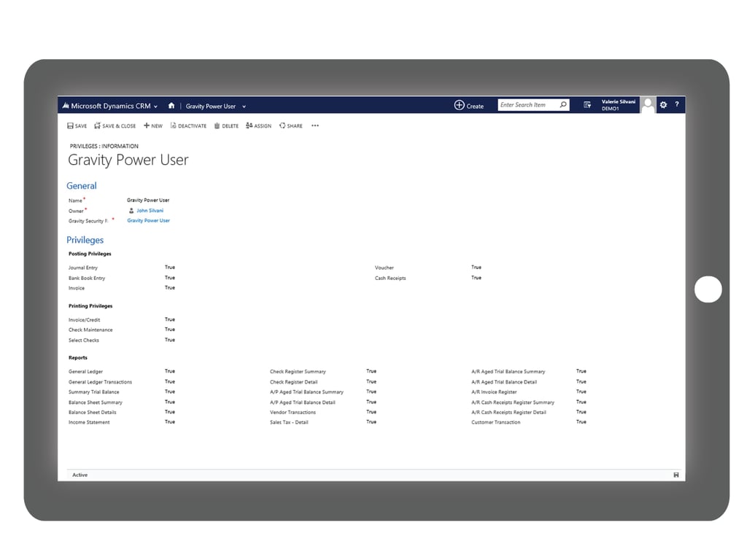Click the Active status in footer
747x560 pixels.
pyautogui.click(x=80, y=475)
